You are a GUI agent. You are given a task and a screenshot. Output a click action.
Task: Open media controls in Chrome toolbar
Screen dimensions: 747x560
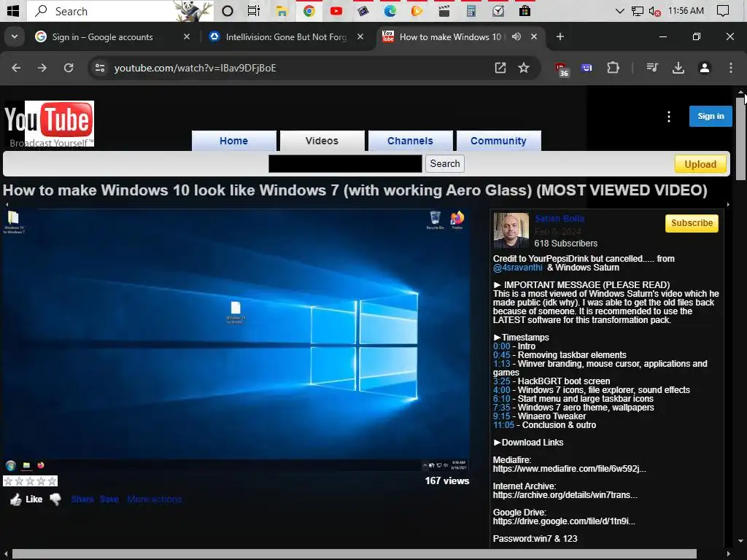pos(652,68)
